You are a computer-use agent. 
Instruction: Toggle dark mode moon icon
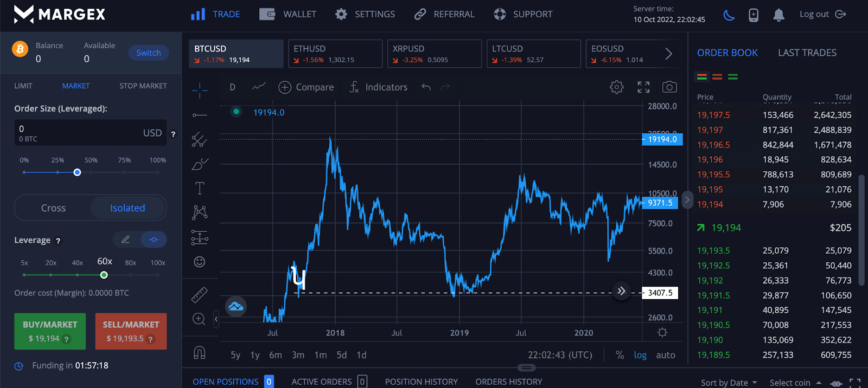[x=729, y=15]
